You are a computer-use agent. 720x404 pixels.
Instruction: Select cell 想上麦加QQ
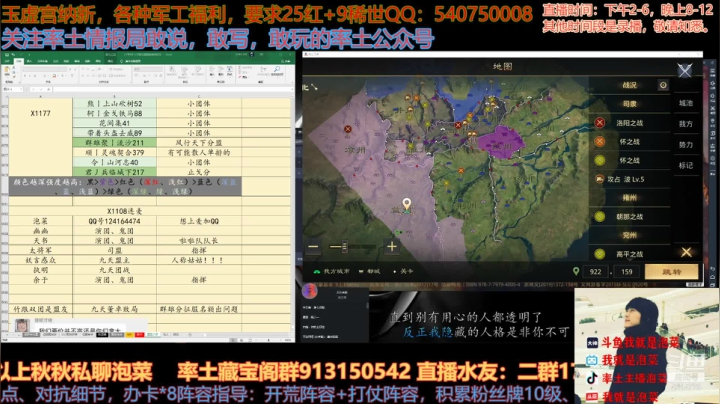click(199, 221)
